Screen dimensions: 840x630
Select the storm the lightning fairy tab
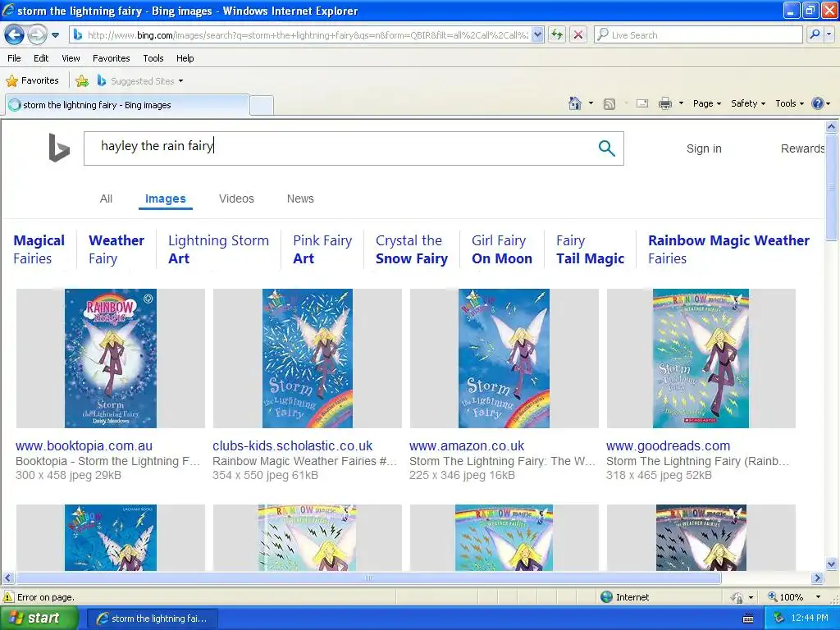point(127,105)
